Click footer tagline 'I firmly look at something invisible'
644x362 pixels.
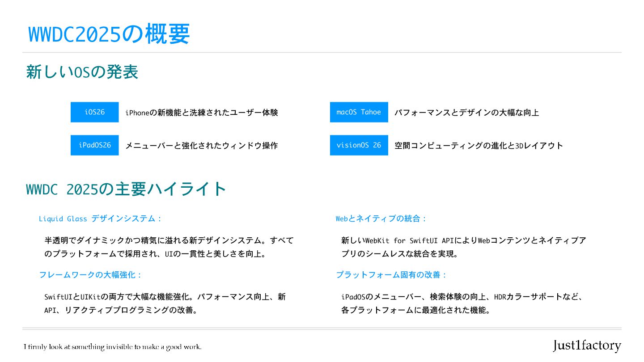coord(113,347)
